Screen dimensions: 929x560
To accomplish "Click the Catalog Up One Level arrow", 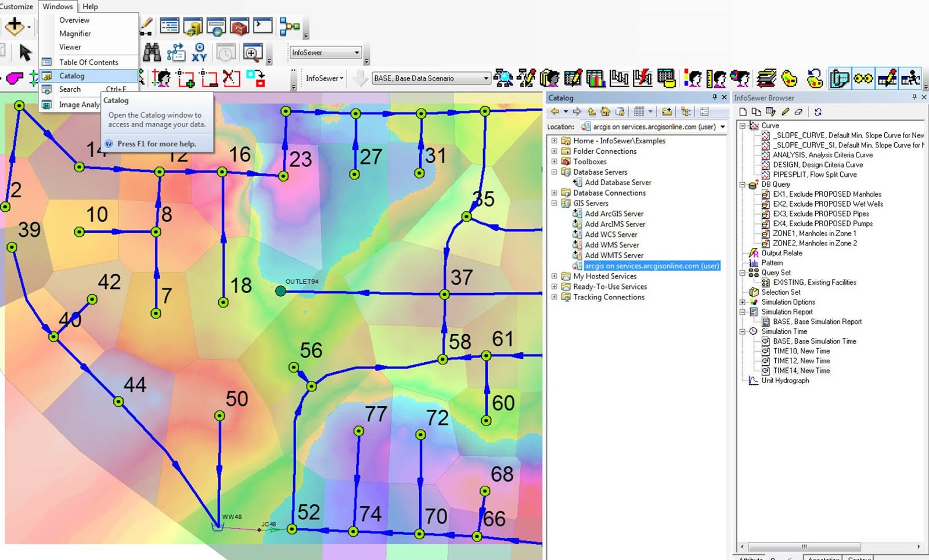I will [x=591, y=111].
